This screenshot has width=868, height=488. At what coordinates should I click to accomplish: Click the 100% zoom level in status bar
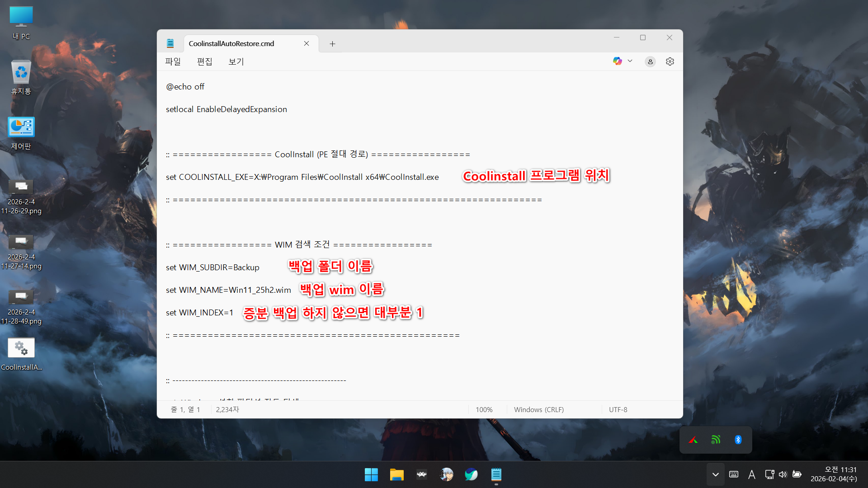click(x=484, y=409)
